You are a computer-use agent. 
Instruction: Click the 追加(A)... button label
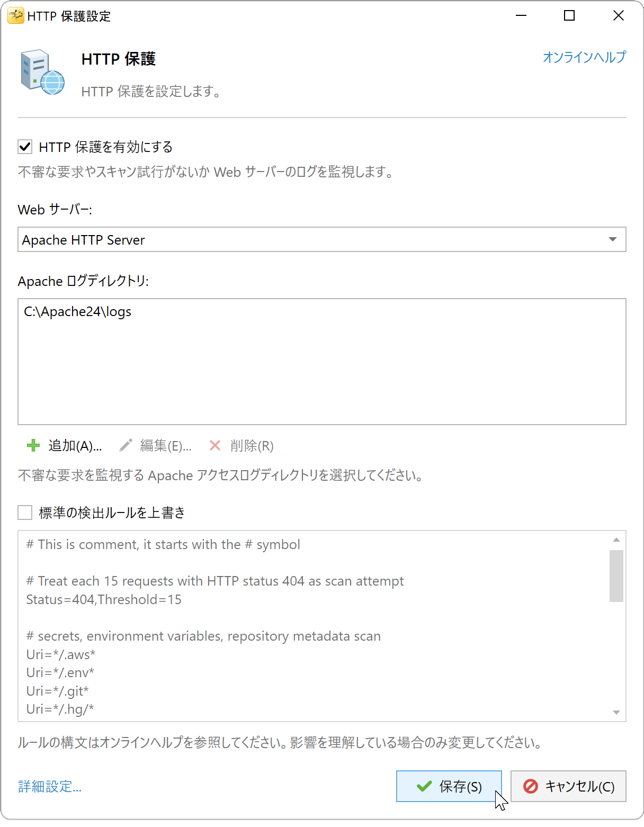pos(75,446)
